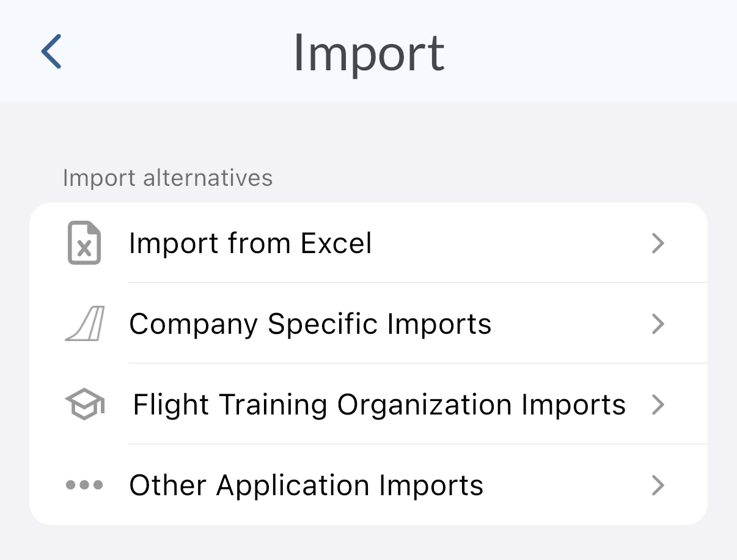Click the 'Import' page title

pyautogui.click(x=369, y=53)
